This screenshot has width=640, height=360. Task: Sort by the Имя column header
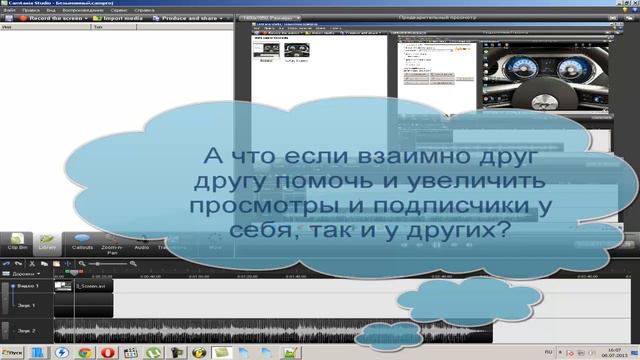45,27
